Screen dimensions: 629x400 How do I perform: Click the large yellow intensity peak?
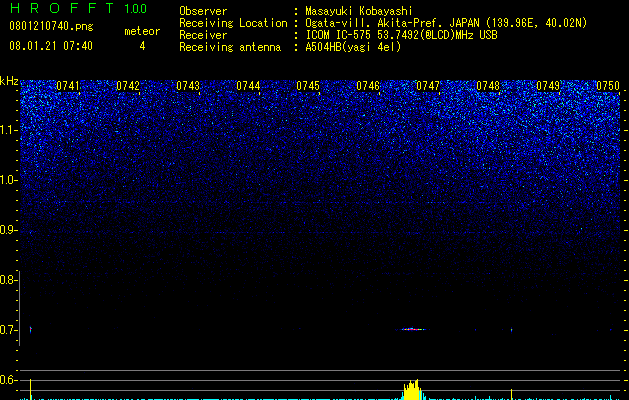(412, 390)
